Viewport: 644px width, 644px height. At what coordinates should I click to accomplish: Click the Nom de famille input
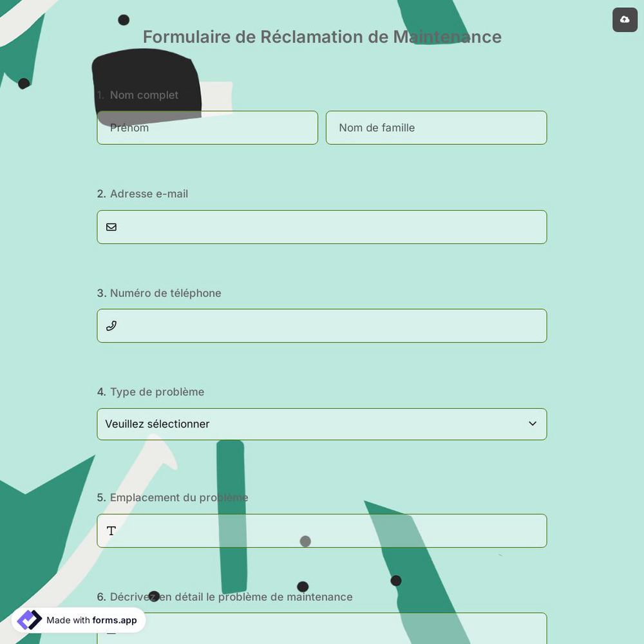click(436, 128)
